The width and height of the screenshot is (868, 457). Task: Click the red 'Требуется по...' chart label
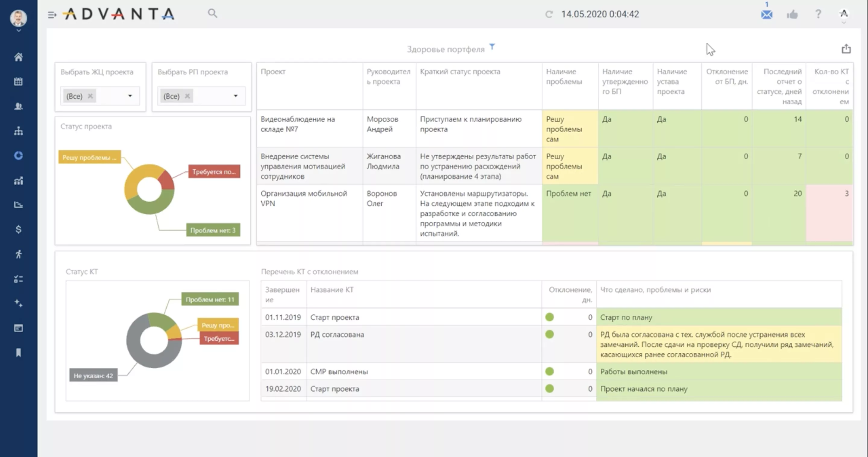click(x=214, y=172)
